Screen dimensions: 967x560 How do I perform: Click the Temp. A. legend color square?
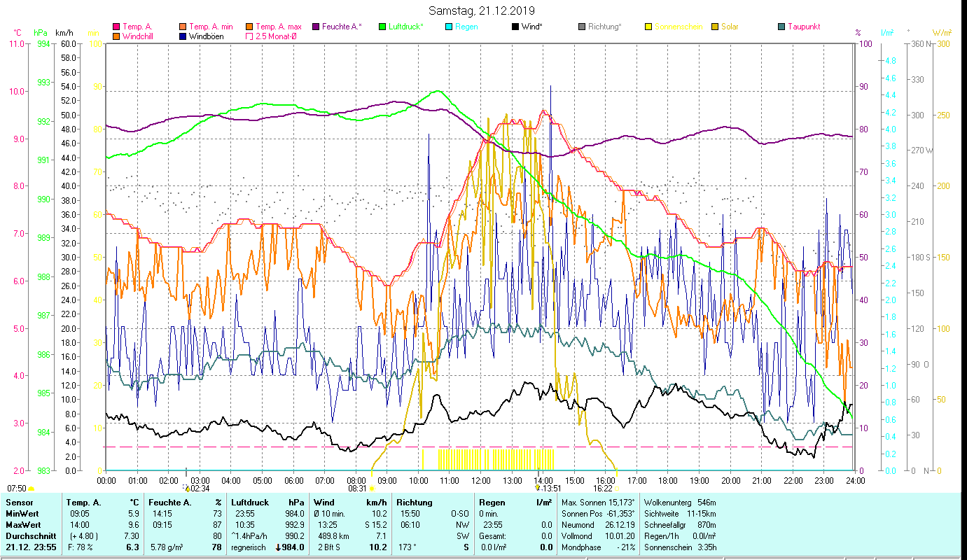[116, 27]
